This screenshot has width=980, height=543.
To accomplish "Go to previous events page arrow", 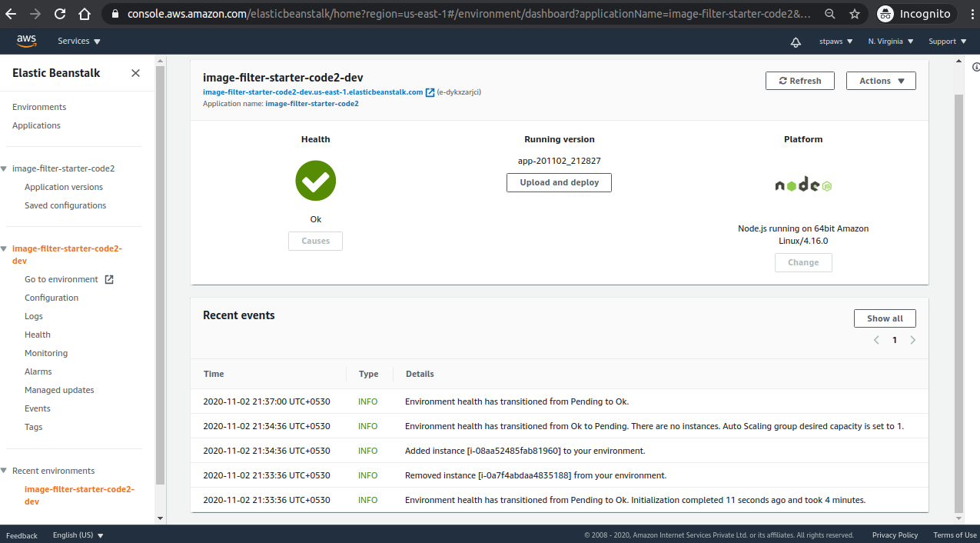I will (x=876, y=340).
